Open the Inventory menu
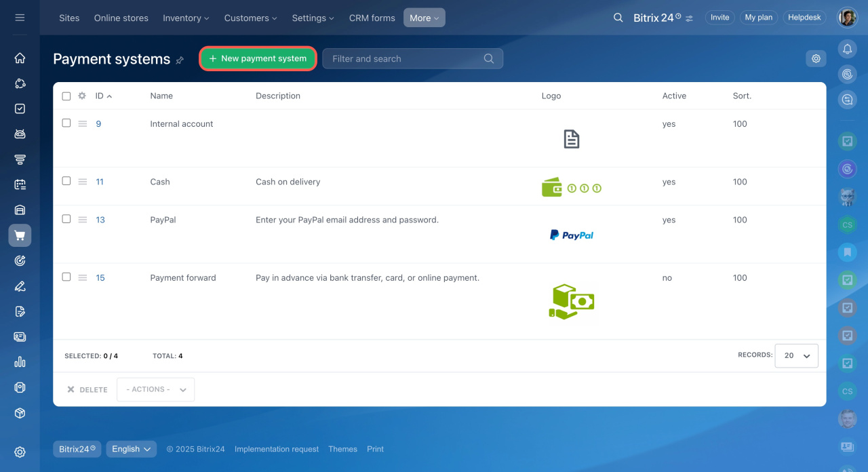The height and width of the screenshot is (472, 868). pos(186,18)
